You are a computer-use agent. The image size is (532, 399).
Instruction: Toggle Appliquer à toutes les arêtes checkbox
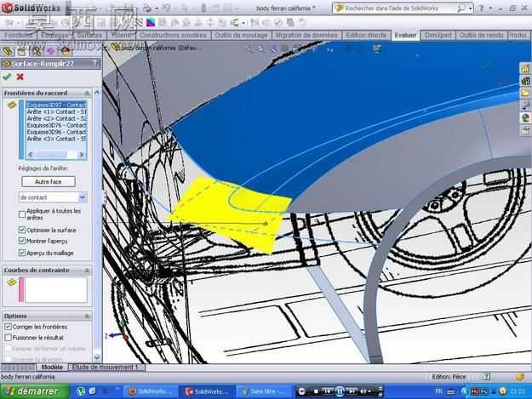(22, 214)
